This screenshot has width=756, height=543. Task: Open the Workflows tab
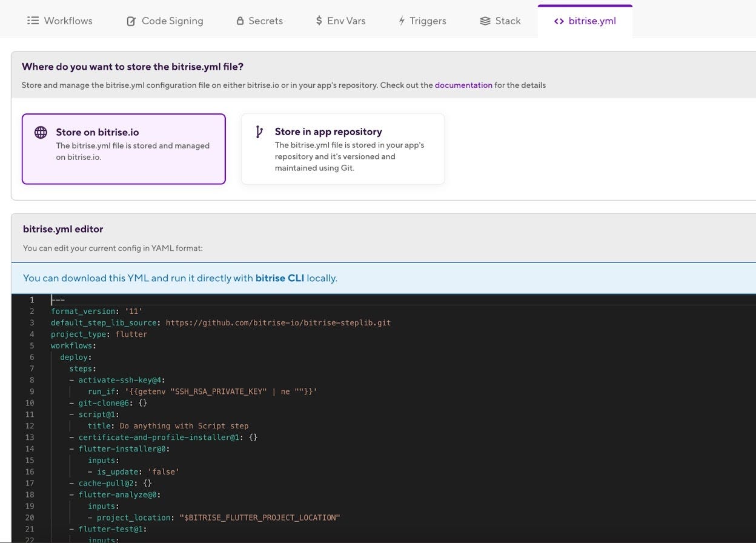click(60, 21)
